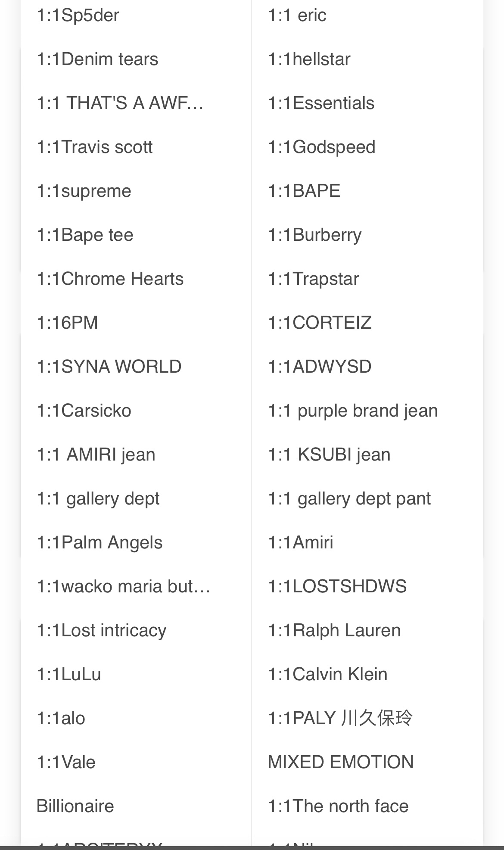504x850 pixels.
Task: Select 1:1The north face entry
Action: pyautogui.click(x=338, y=806)
